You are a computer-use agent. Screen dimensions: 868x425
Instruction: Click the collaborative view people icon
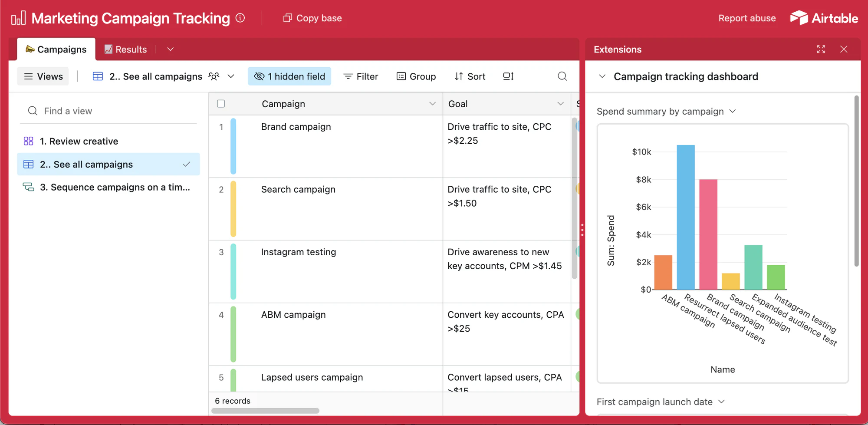[x=214, y=76]
